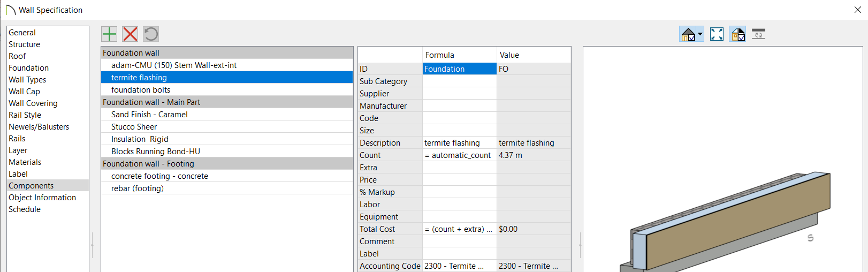Click the wall reverse layers icon
The image size is (868, 272).
coord(758,34)
